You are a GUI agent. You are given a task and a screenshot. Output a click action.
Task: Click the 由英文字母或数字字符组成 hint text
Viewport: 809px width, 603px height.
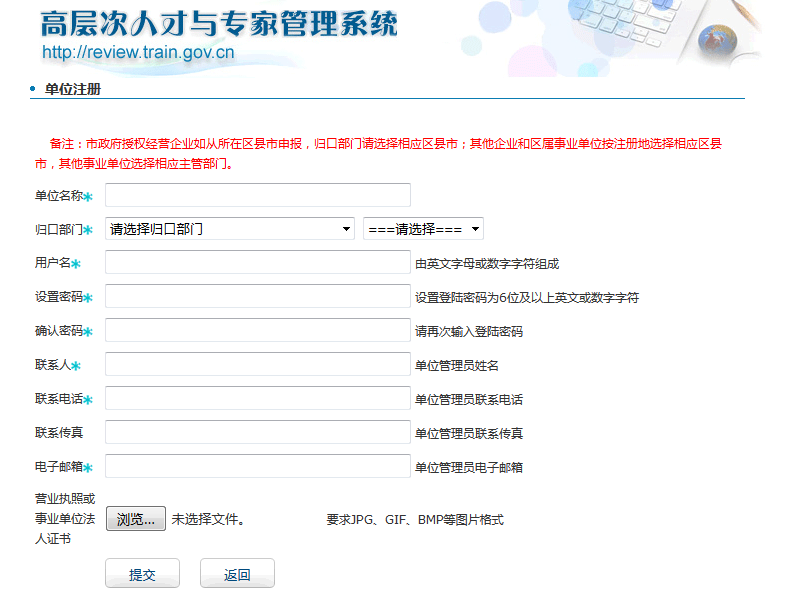pyautogui.click(x=487, y=264)
